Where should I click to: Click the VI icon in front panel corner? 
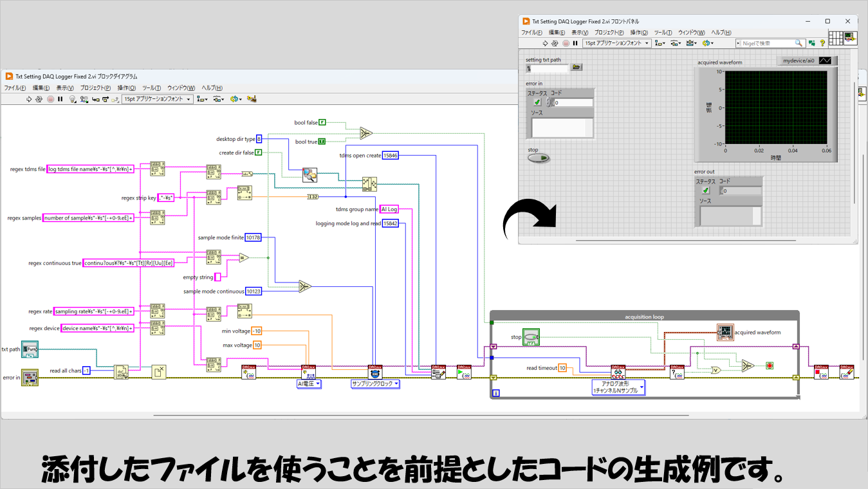coord(851,38)
